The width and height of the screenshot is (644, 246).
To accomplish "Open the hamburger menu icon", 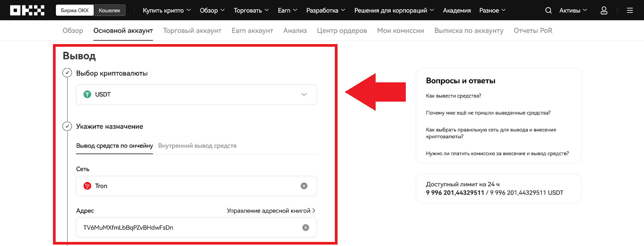I will coord(630,10).
